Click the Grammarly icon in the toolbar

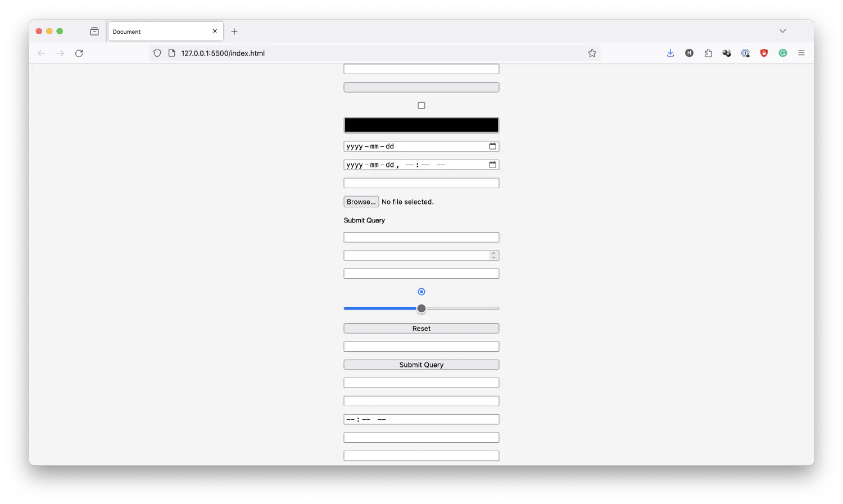tap(783, 53)
